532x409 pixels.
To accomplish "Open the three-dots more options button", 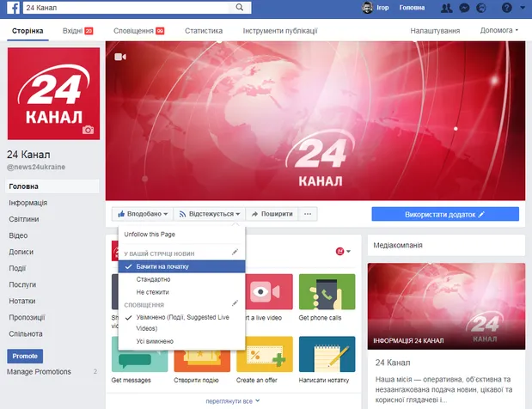I will 307,214.
